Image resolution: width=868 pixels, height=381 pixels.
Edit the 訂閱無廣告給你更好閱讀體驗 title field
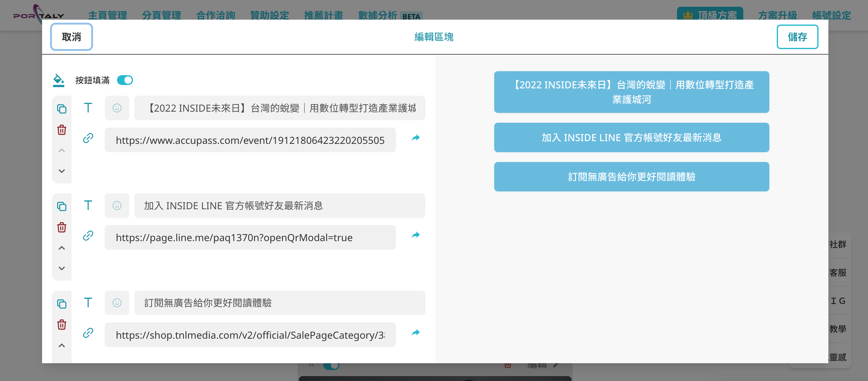tap(280, 302)
